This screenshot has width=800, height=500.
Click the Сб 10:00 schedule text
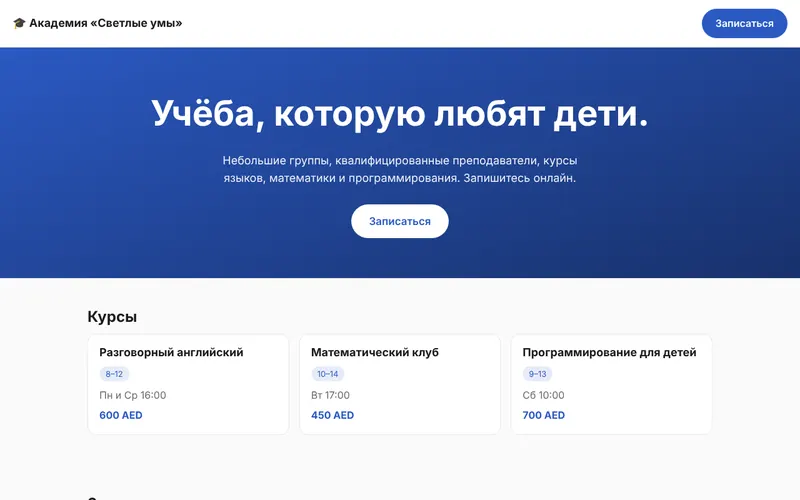click(543, 395)
